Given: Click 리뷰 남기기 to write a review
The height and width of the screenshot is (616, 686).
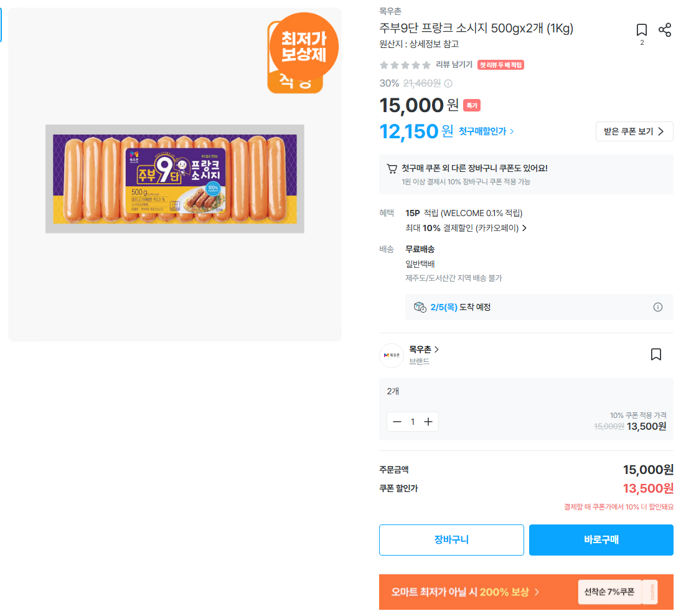Looking at the screenshot, I should (x=454, y=64).
